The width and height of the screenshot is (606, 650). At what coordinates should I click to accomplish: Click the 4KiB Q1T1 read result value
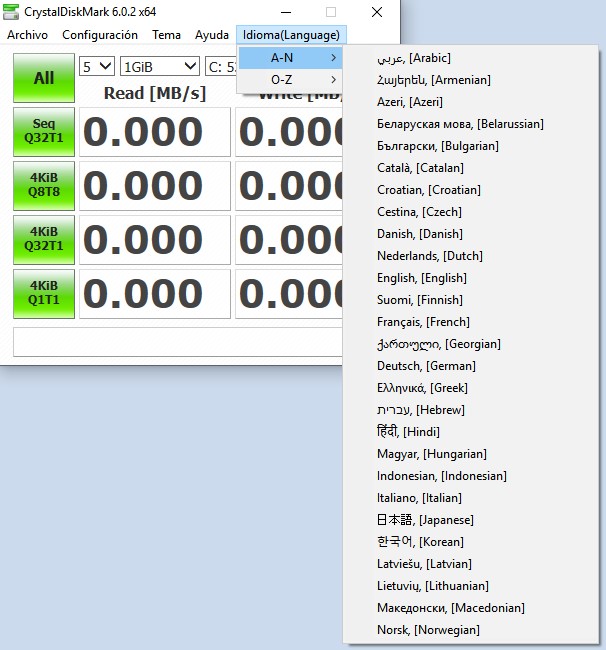(155, 294)
